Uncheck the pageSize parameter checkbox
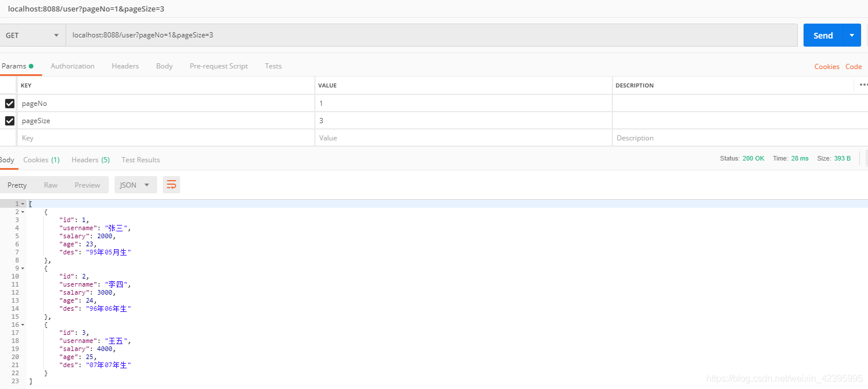Image resolution: width=868 pixels, height=389 pixels. (x=10, y=121)
